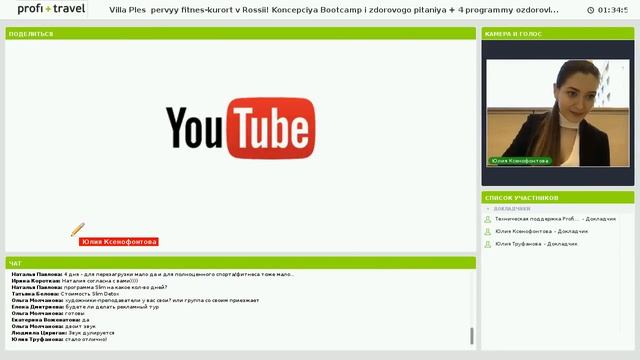This screenshot has height=360, width=640.
Task: Open the Чат panel header
Action: pyautogui.click(x=240, y=263)
